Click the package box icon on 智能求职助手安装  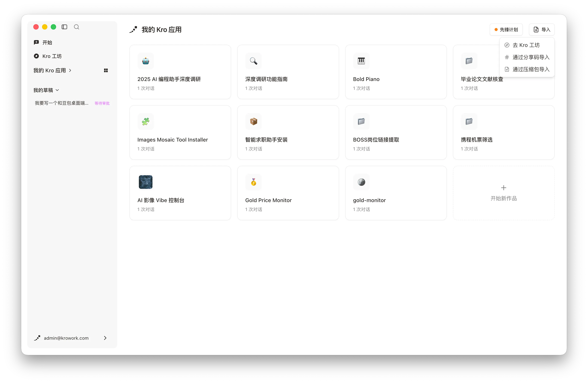(x=253, y=121)
